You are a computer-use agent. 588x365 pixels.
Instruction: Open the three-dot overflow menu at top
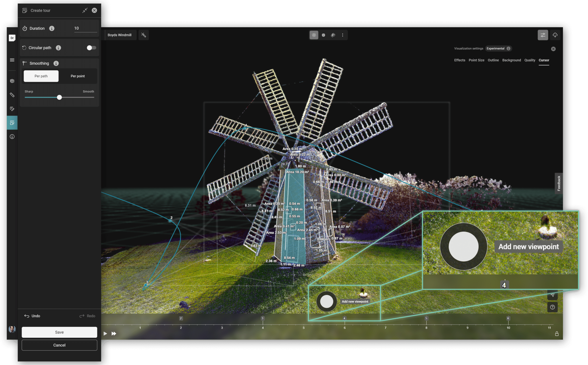point(343,35)
